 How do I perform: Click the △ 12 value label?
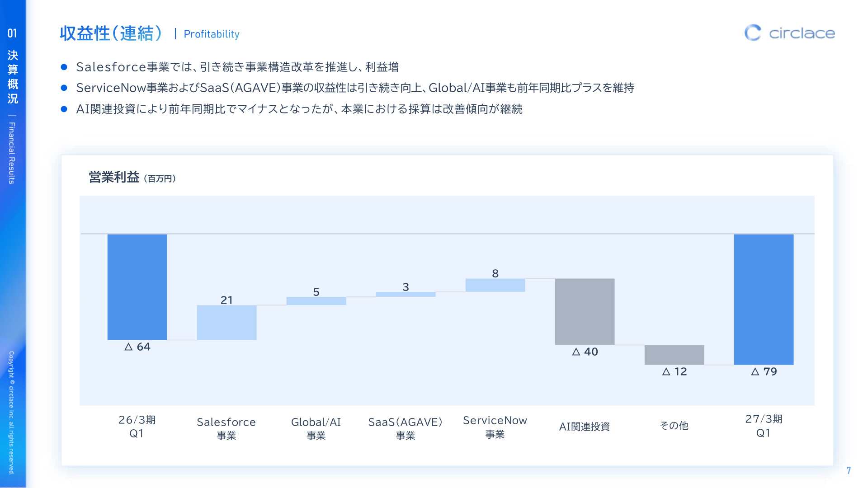click(x=675, y=372)
